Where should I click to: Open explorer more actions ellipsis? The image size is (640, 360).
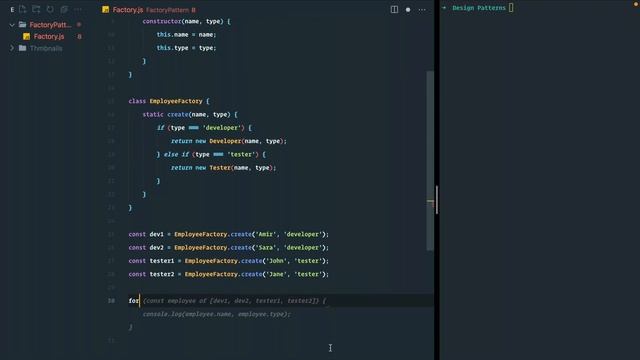pyautogui.click(x=78, y=9)
